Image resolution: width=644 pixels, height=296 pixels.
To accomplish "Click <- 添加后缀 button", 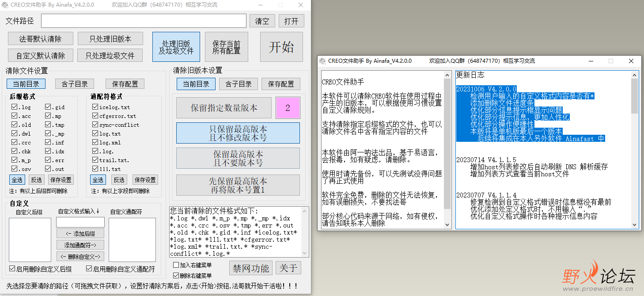I will click(80, 234).
